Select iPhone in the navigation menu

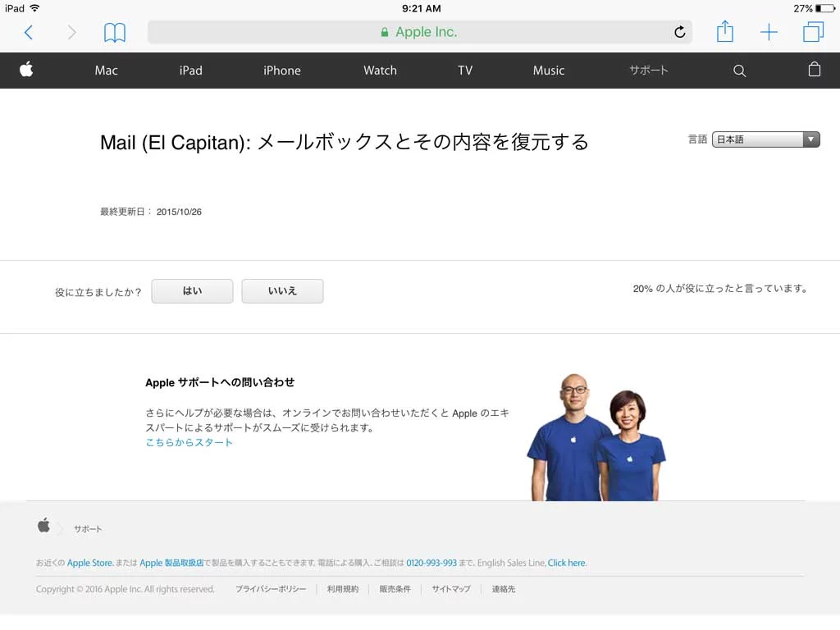[x=281, y=71]
